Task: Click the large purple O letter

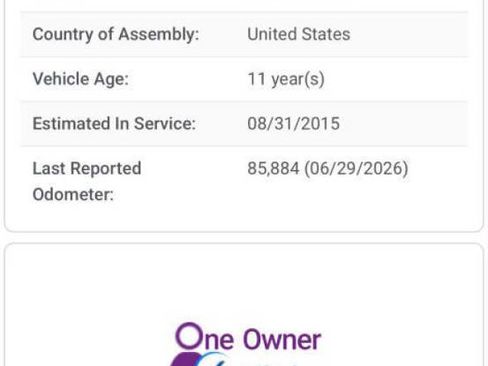Action: click(x=189, y=336)
